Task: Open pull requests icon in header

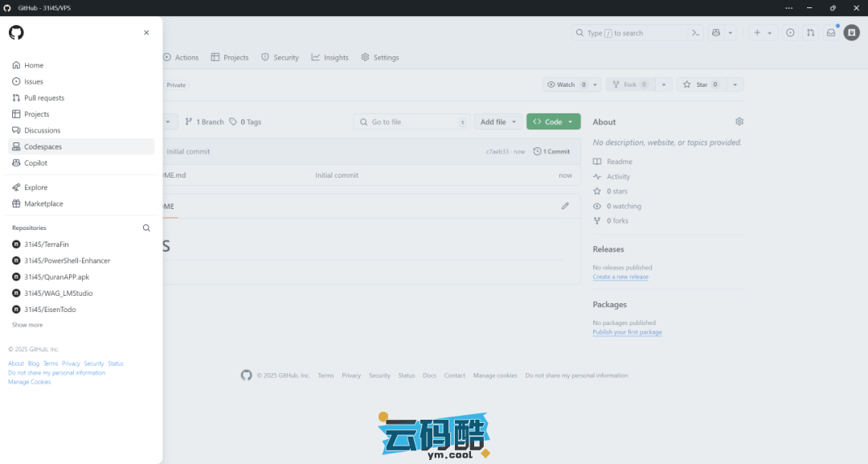Action: tap(810, 33)
